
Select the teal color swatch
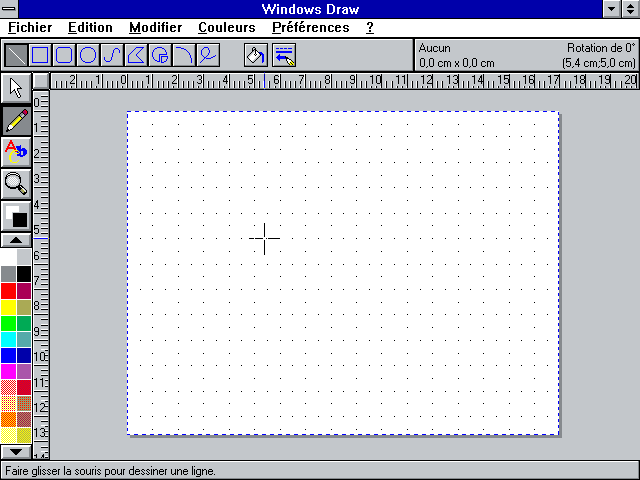point(24,339)
